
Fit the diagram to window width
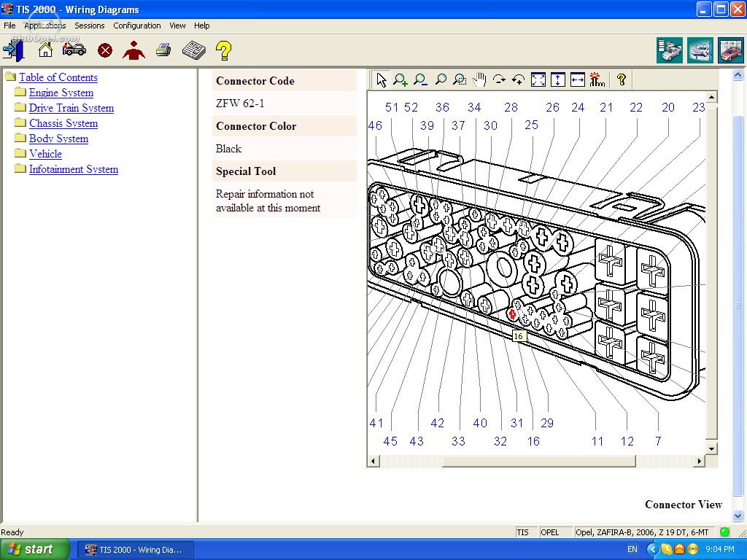578,79
